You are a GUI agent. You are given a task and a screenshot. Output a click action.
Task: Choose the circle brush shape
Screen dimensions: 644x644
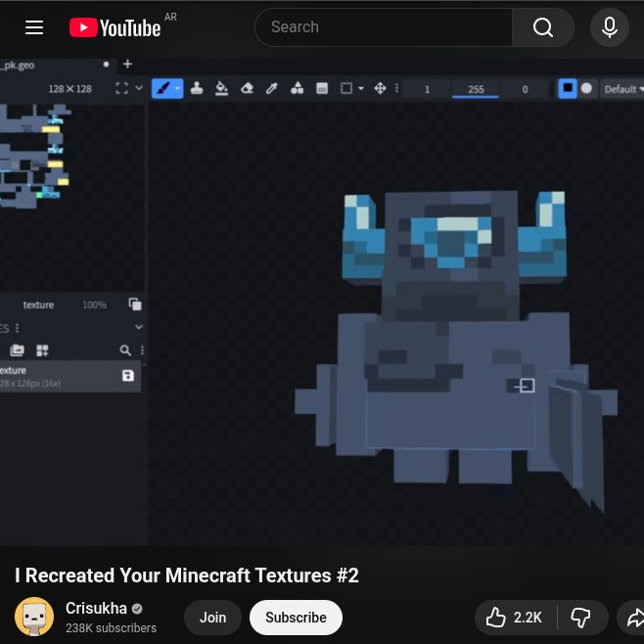586,88
